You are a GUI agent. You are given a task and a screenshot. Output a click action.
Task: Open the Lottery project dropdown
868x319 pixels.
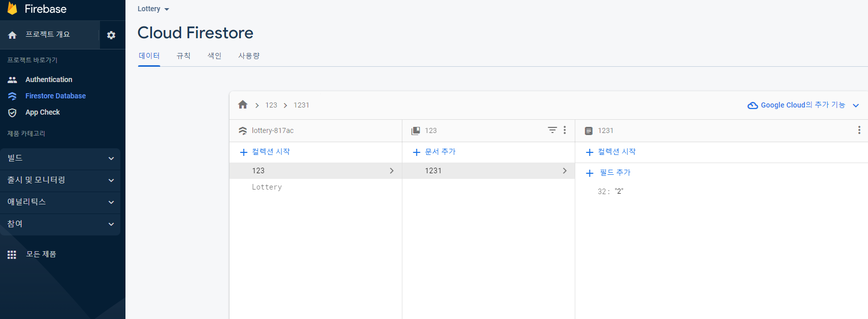(x=153, y=9)
